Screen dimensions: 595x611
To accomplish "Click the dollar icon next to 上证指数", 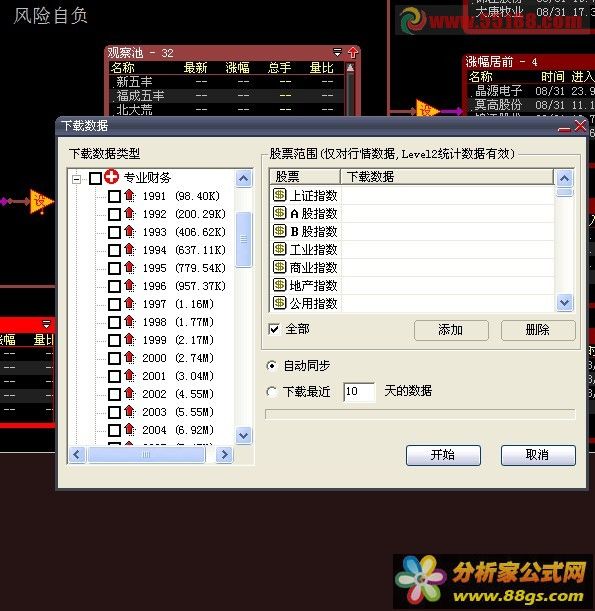I will click(x=279, y=194).
